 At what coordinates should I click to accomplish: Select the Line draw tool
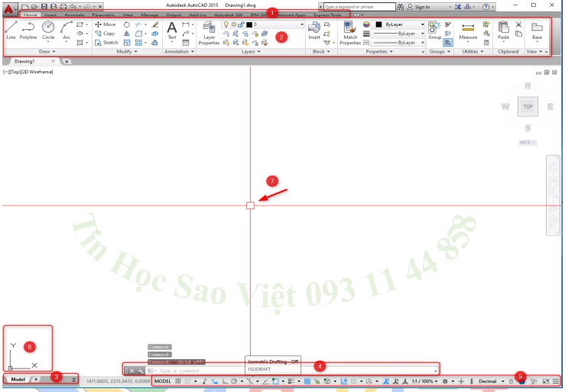tap(11, 30)
